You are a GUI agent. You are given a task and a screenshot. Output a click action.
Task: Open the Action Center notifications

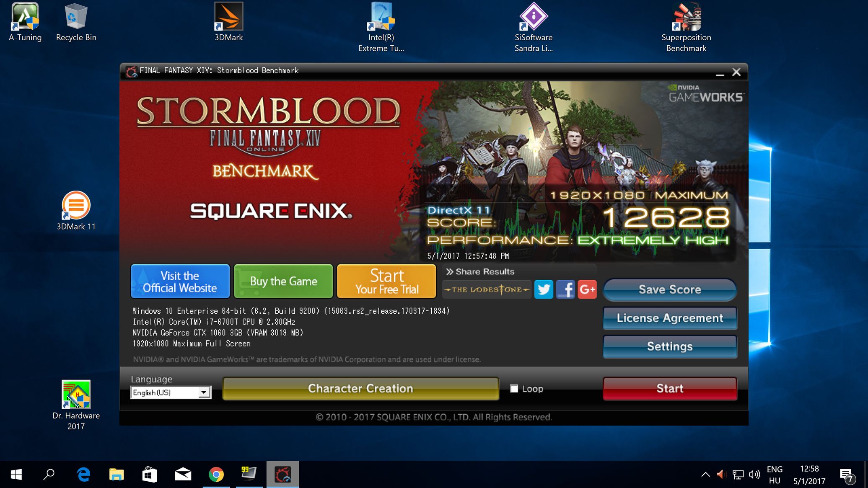(847, 475)
